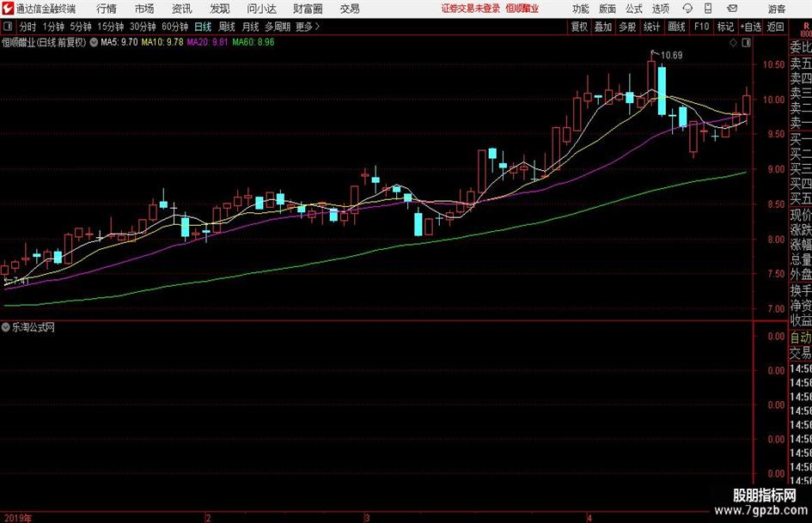Image resolution: width=812 pixels, height=523 pixels.
Task: Click the 叠加 overlay button
Action: pos(603,27)
